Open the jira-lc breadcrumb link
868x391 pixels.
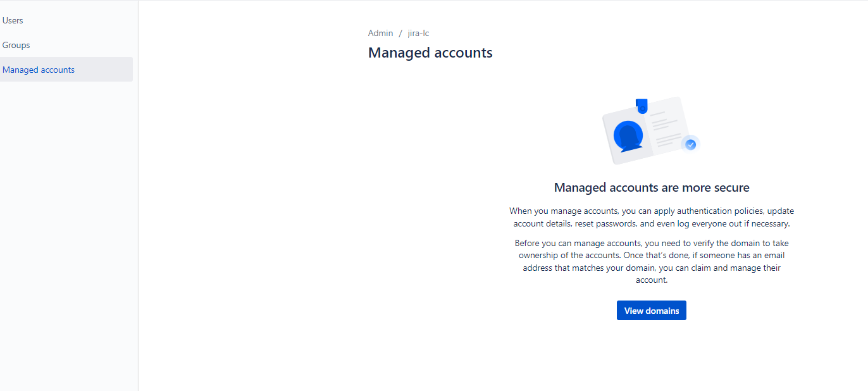[418, 33]
